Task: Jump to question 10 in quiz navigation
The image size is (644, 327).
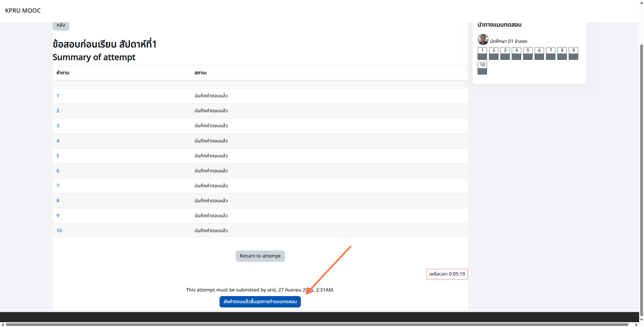Action: tap(482, 68)
